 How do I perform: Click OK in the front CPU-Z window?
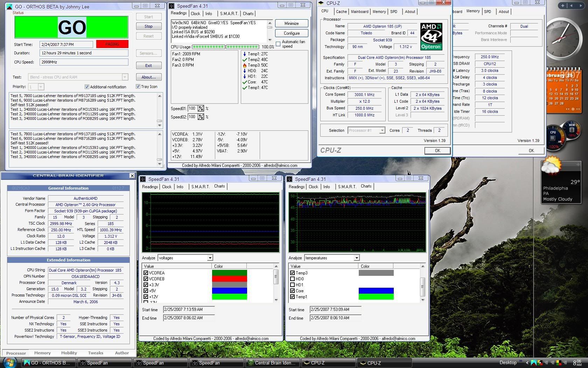click(x=437, y=150)
